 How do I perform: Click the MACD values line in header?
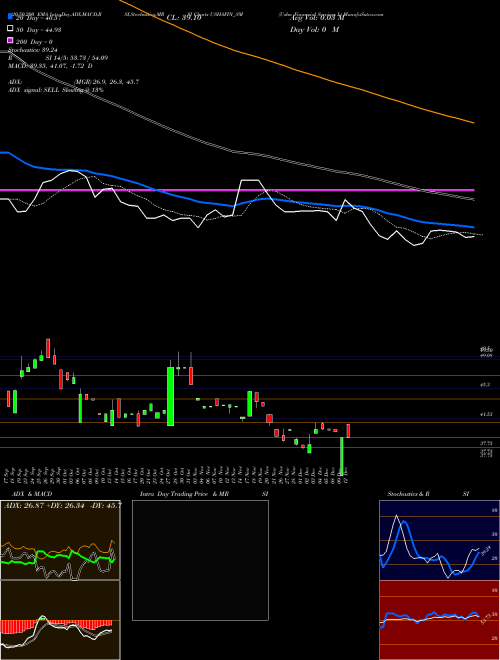(51, 66)
